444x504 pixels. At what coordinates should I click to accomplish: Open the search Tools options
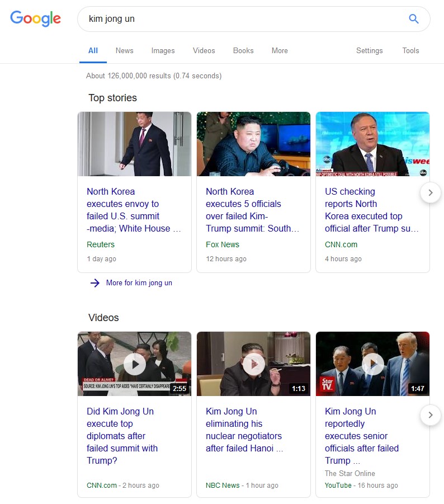click(410, 50)
